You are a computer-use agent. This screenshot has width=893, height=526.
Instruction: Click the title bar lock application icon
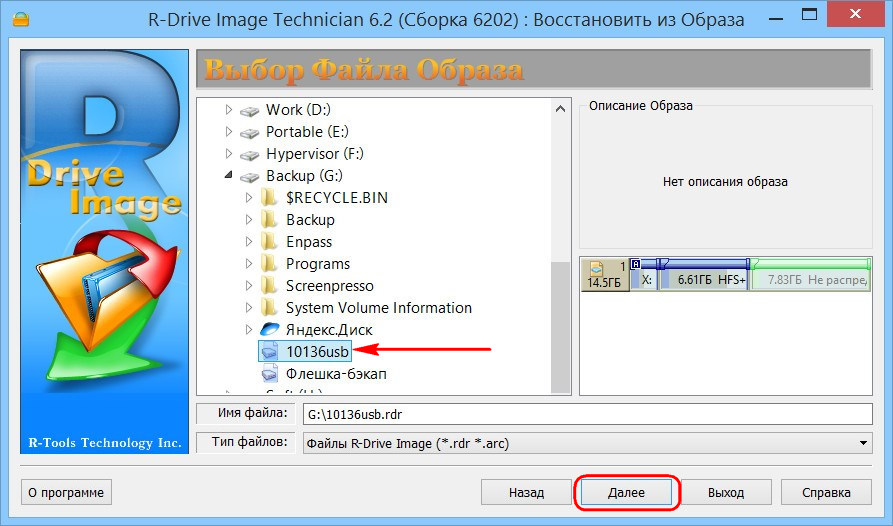click(21, 19)
